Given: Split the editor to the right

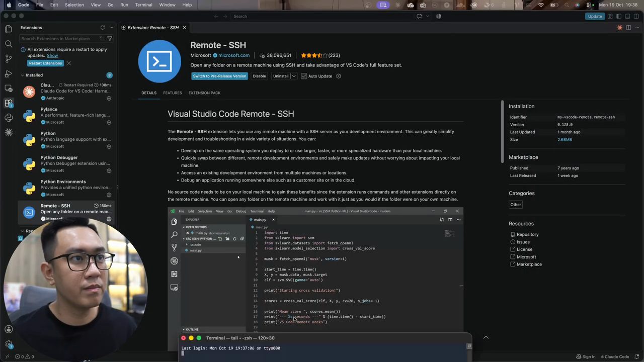Looking at the screenshot, I should [628, 28].
